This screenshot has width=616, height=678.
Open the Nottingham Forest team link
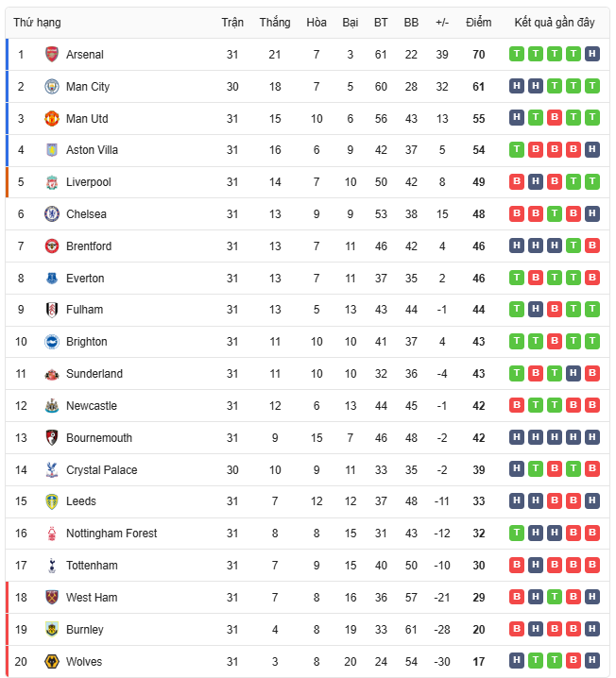[111, 534]
